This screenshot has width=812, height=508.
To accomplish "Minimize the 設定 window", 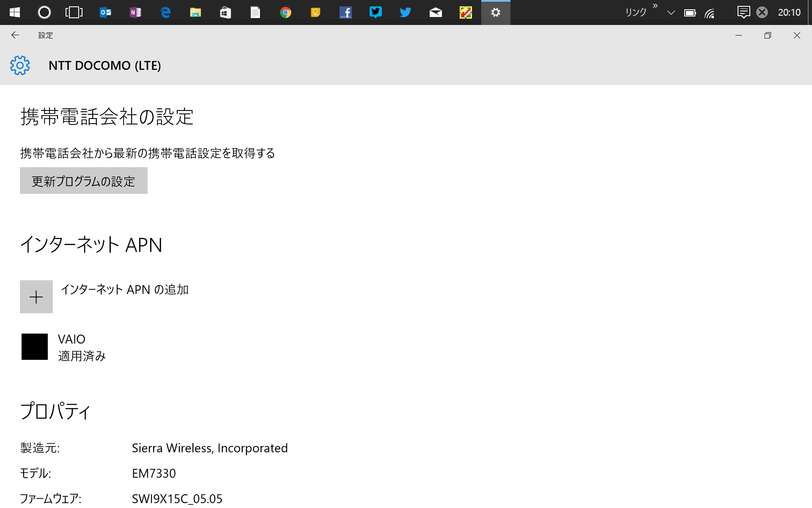I will 739,36.
